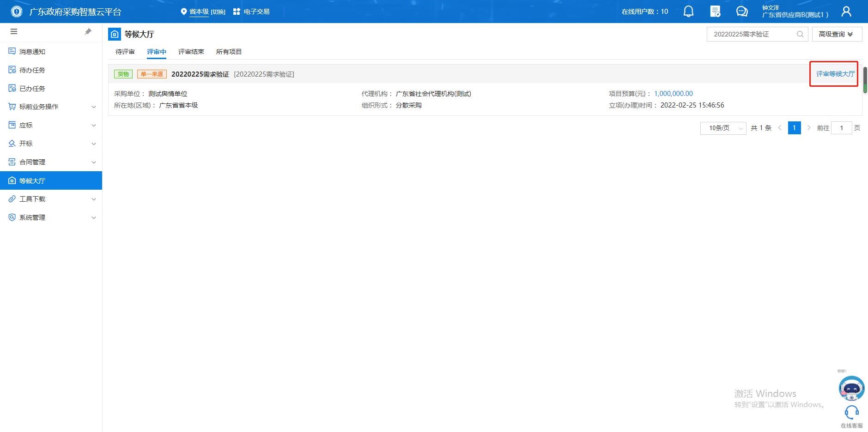This screenshot has height=432, width=868.
Task: Switch to the 待评审 tab
Action: point(125,52)
